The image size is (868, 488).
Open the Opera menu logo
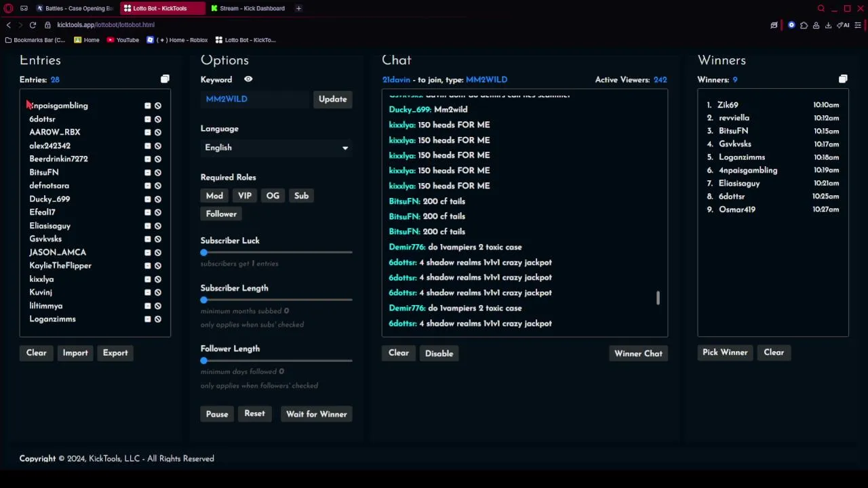pyautogui.click(x=8, y=8)
